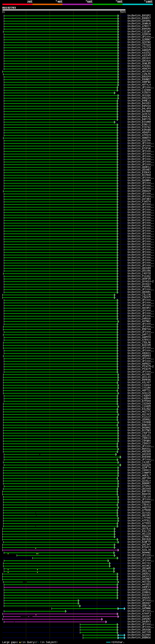Open hit UniRef100_B9HHS7

[x=139, y=18]
